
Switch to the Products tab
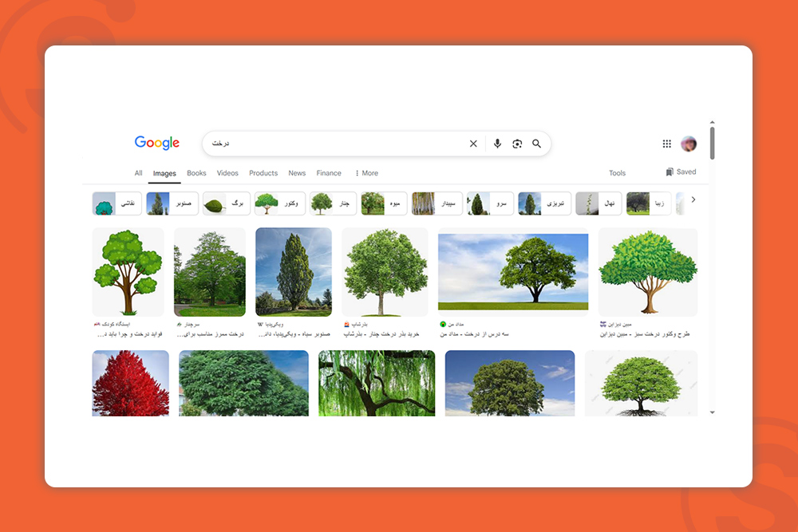[263, 173]
